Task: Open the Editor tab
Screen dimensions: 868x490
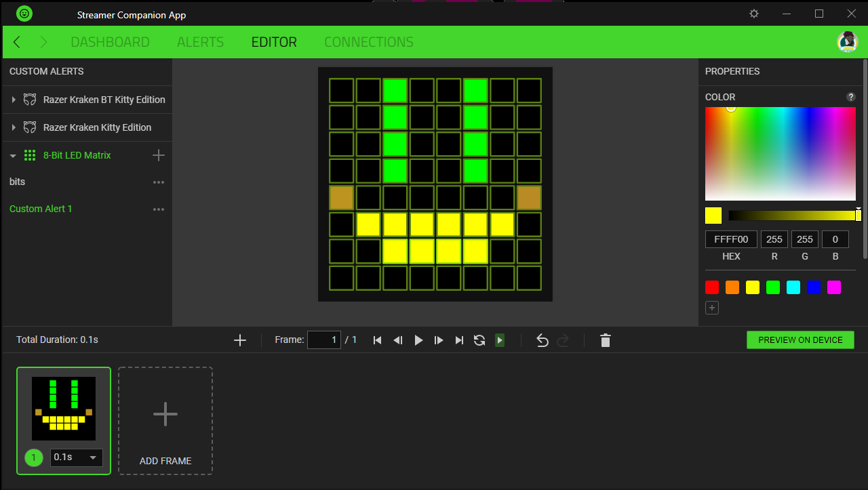Action: [274, 42]
